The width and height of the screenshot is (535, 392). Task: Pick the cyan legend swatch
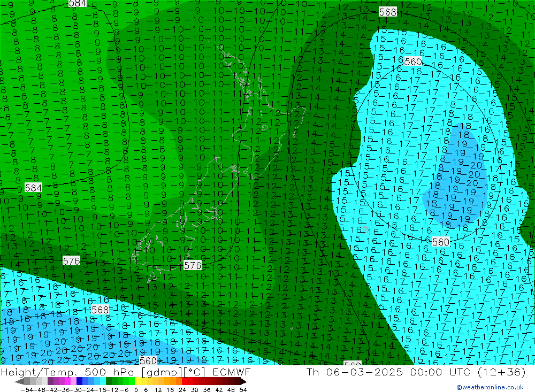103,381
